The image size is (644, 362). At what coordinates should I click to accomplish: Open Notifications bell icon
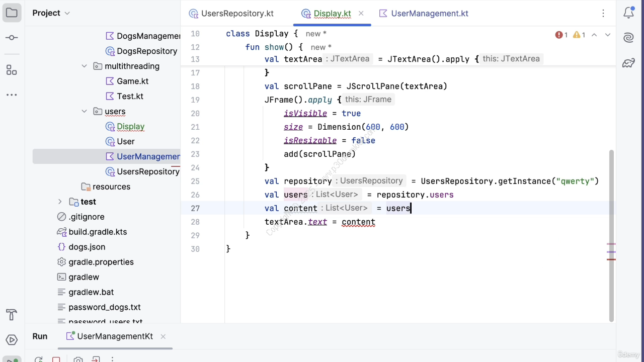[628, 13]
